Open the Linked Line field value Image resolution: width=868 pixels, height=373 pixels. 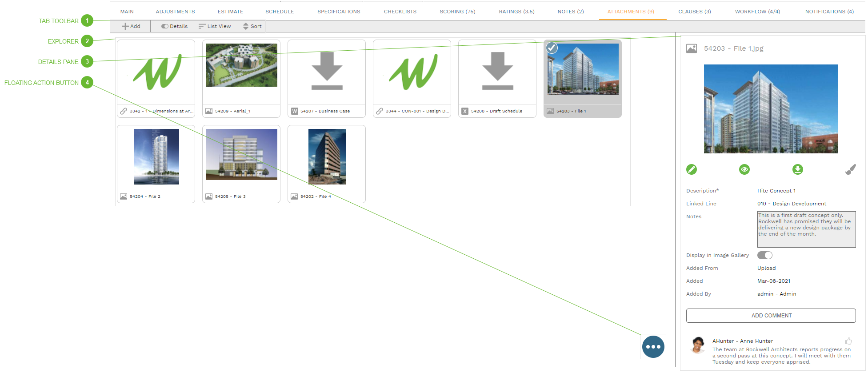[792, 204]
